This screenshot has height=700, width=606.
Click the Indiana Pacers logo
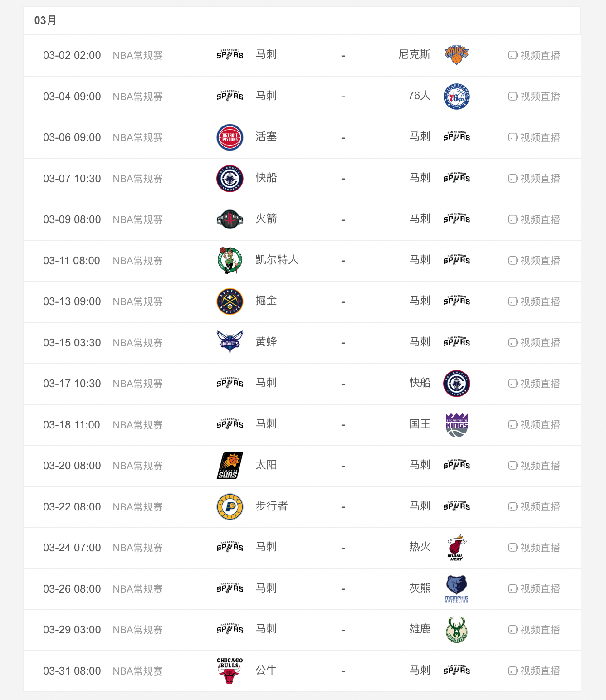(230, 507)
